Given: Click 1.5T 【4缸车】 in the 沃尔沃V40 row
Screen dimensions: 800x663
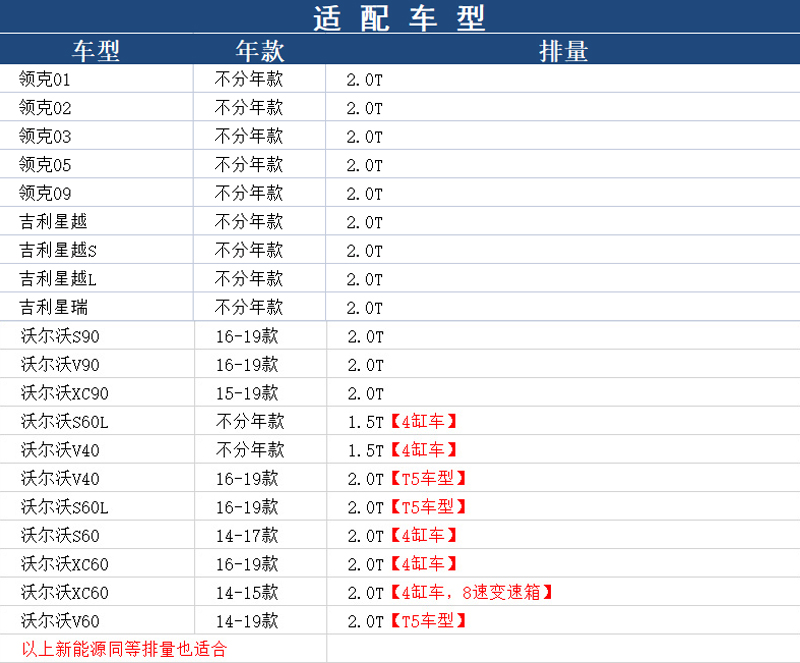Looking at the screenshot, I should pos(402,450).
